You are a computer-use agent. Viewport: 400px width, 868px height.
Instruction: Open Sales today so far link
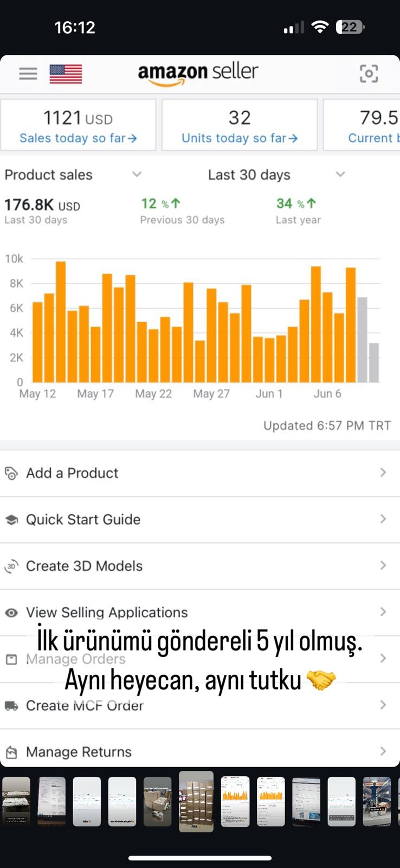(78, 138)
